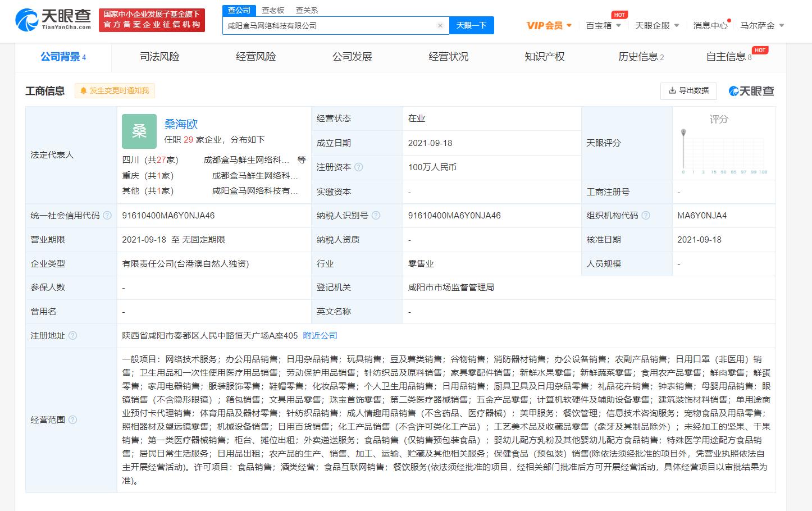Select the 查老板 search tab
812x511 pixels.
[x=273, y=10]
